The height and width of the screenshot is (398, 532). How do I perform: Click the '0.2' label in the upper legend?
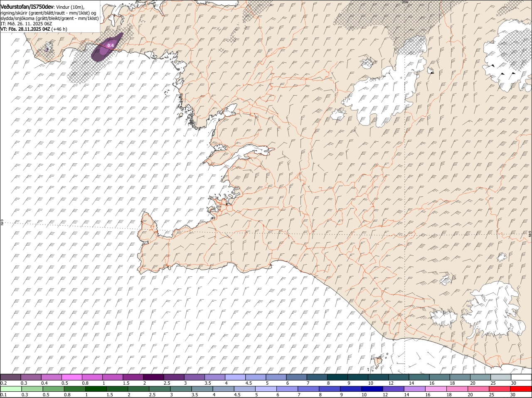click(x=3, y=383)
